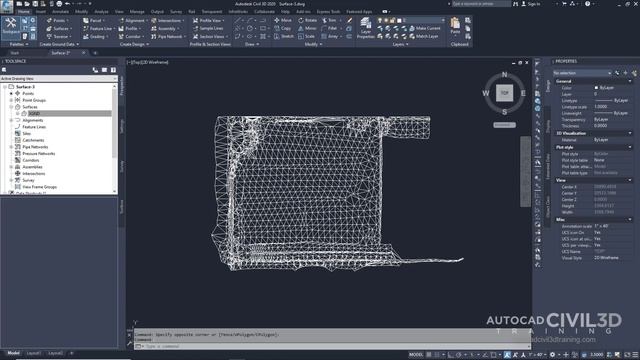
Task: Click the Sign In button in title bar
Action: point(531,4)
